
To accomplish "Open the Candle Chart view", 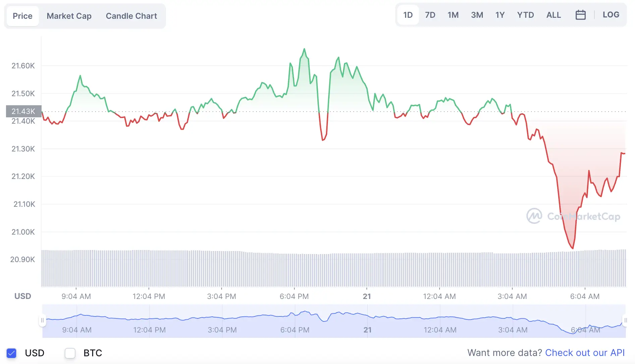I will [131, 16].
